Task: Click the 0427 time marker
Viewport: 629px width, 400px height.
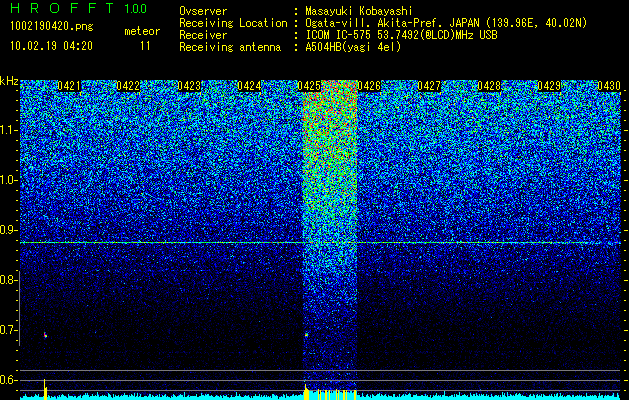Action: (429, 86)
